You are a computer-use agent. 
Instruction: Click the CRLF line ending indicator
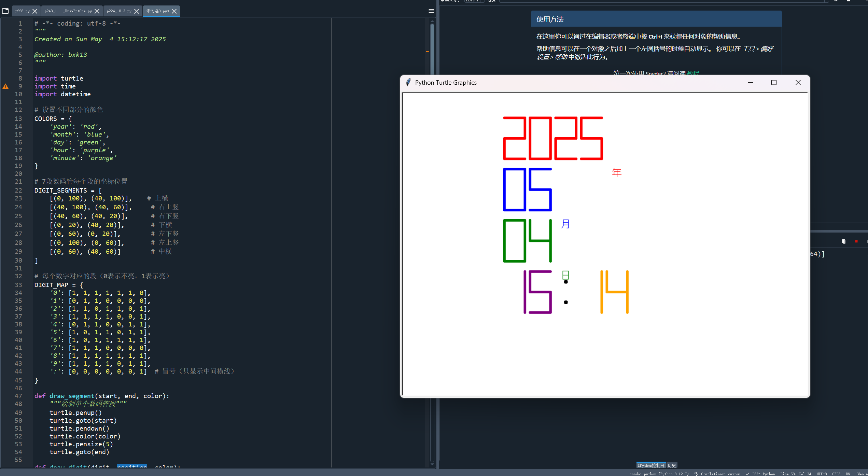click(836, 474)
